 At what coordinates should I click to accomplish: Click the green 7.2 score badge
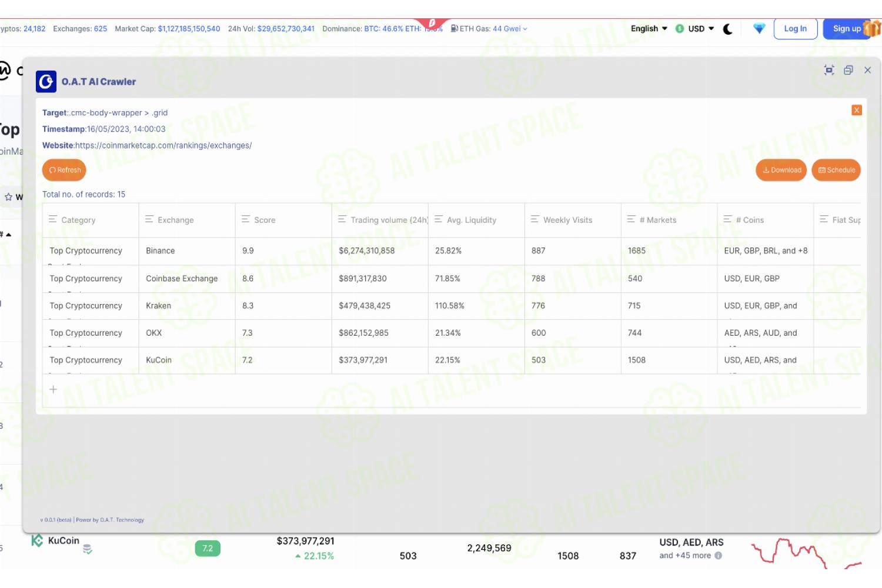point(208,549)
